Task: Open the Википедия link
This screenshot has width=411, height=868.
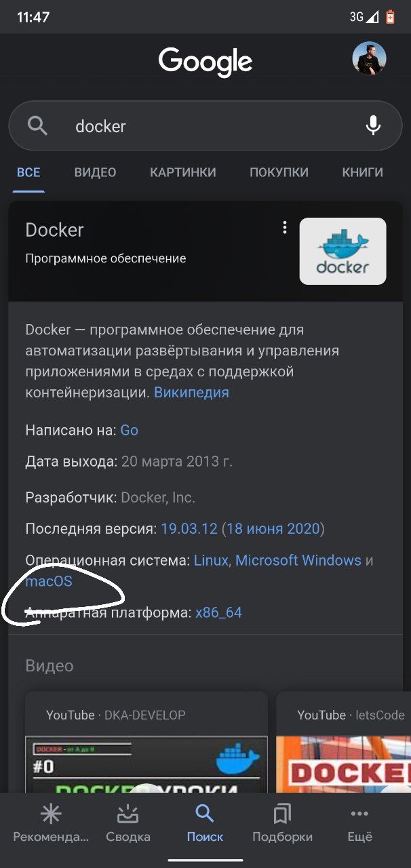Action: coord(191,393)
